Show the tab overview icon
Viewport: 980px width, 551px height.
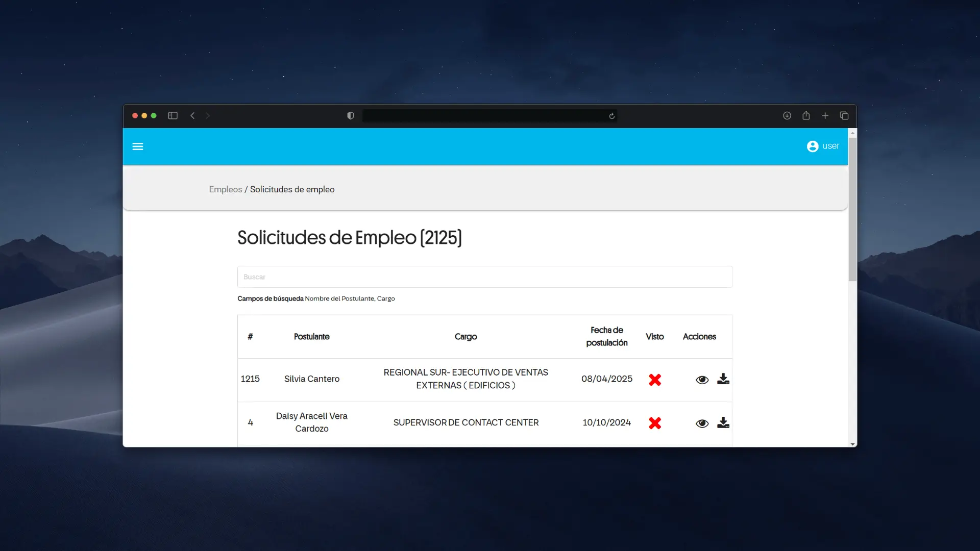coord(845,116)
